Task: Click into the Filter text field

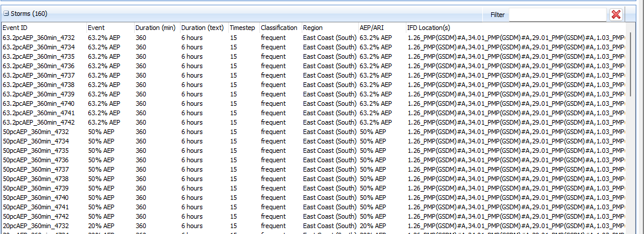Action: point(558,15)
